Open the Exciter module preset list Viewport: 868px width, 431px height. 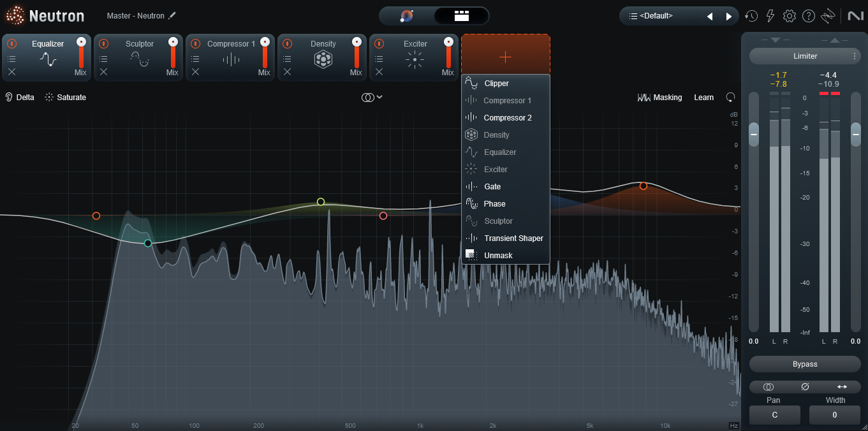379,59
